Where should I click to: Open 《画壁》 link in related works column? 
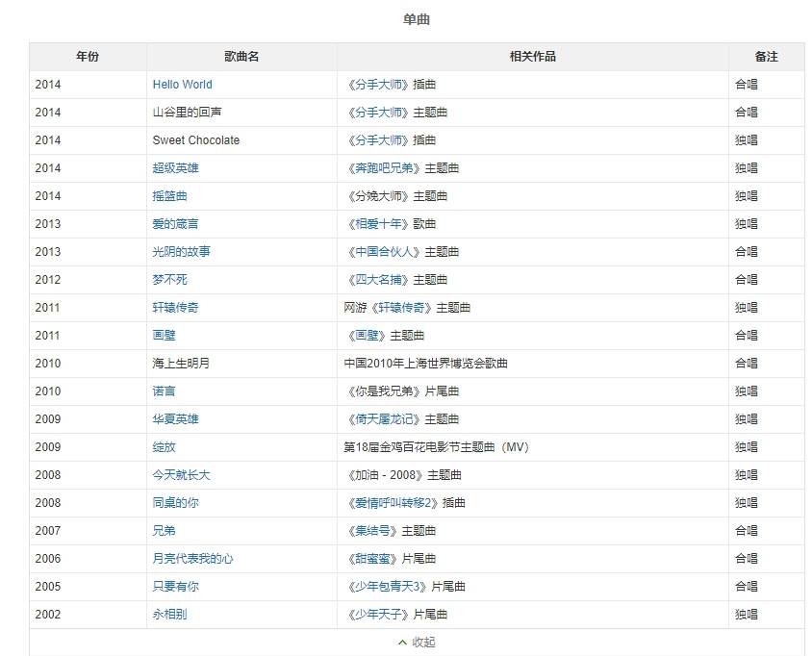(368, 336)
